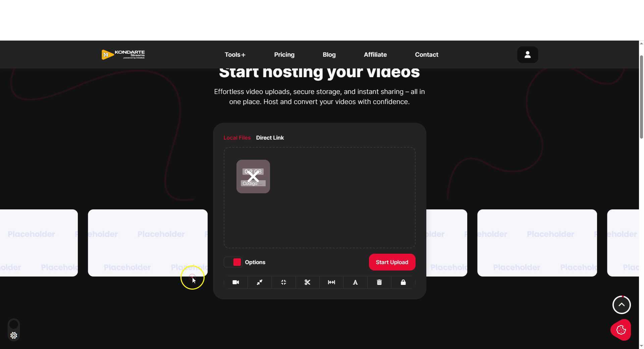644x349 pixels.
Task: Click the lock/privacy icon
Action: click(x=403, y=282)
